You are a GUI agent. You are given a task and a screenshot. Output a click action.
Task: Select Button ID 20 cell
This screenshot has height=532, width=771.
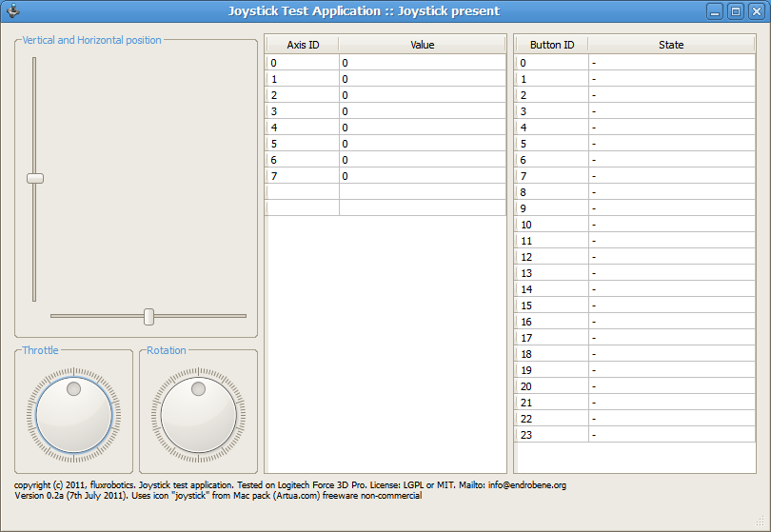pyautogui.click(x=552, y=386)
